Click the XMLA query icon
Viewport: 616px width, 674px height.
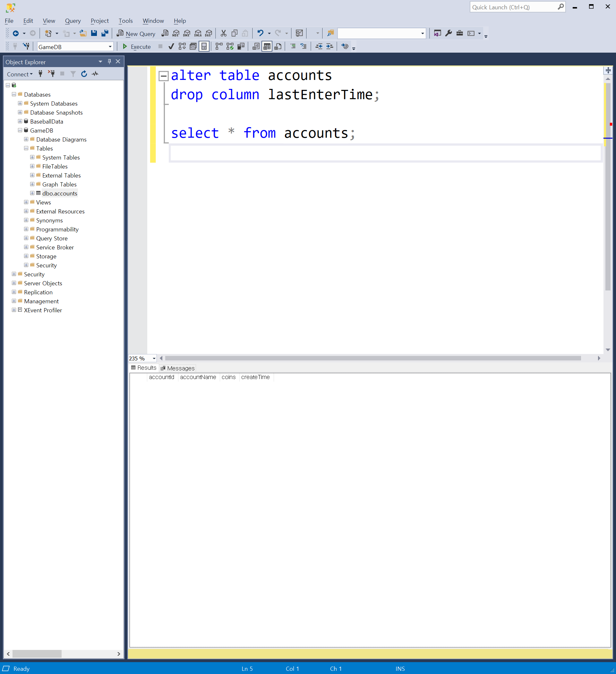coord(198,33)
